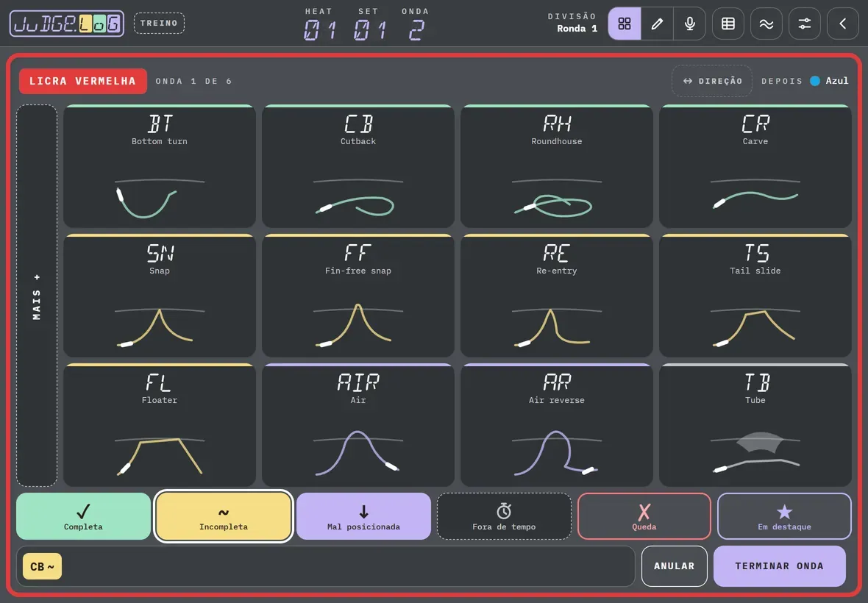This screenshot has height=603, width=868.
Task: Expand the MAIS + maneuvers panel
Action: click(x=37, y=296)
